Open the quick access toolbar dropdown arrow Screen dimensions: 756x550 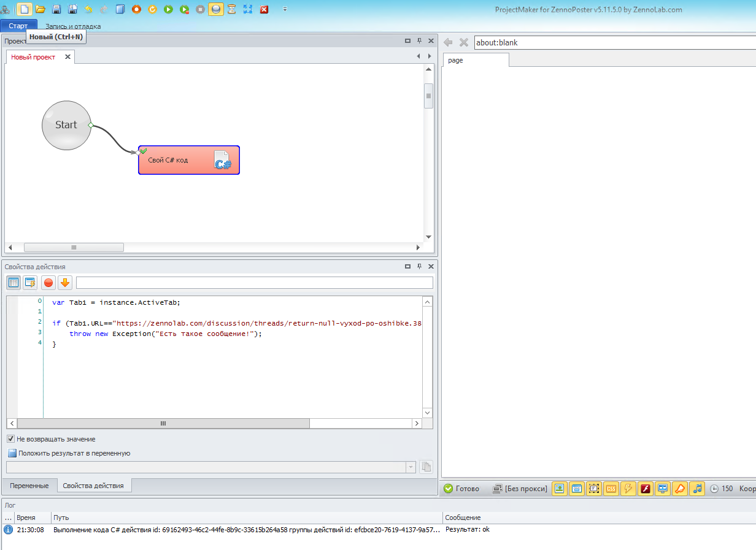[285, 9]
